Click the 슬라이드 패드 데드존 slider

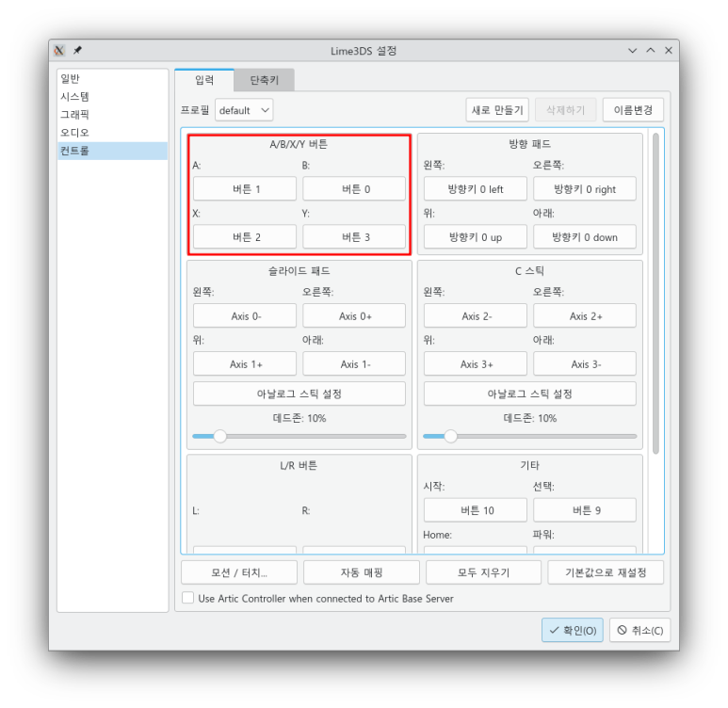coord(299,437)
